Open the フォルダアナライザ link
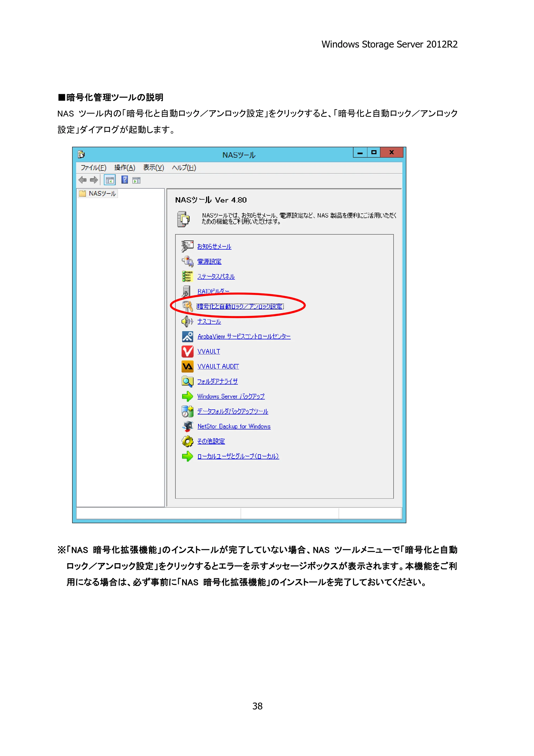Viewport: 534px width, 756px height. pyautogui.click(x=218, y=381)
